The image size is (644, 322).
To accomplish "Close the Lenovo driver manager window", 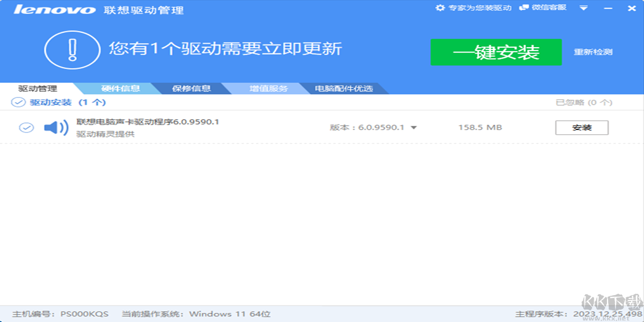I will 631,9.
